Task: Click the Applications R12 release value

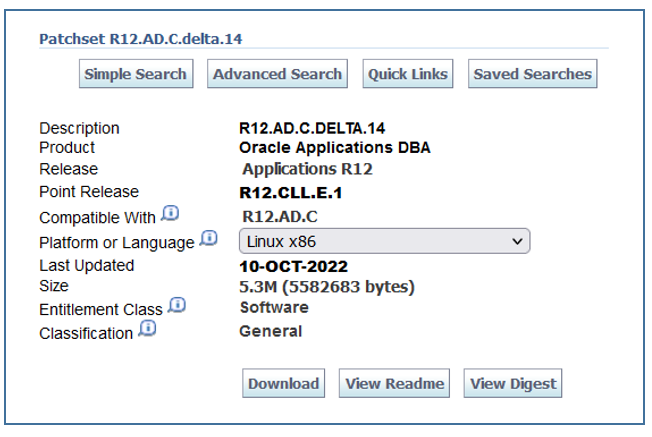Action: click(x=307, y=169)
